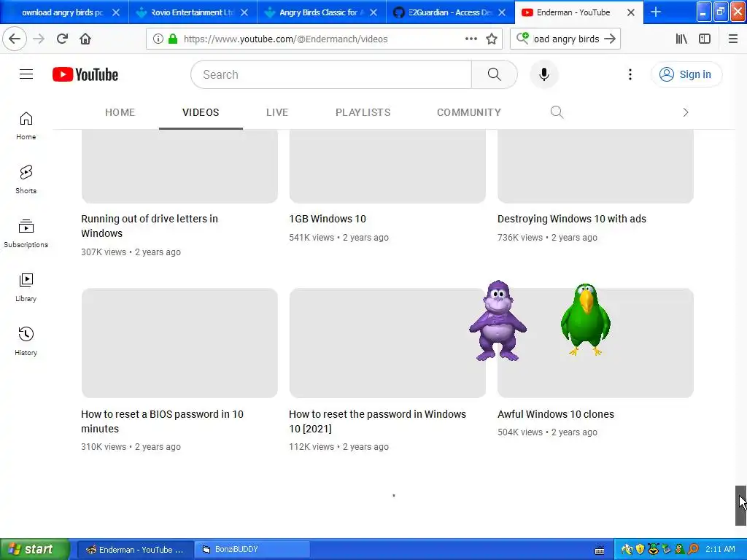Open Shorts in the YouTube sidebar
Screen dimensions: 747x560
pyautogui.click(x=26, y=179)
